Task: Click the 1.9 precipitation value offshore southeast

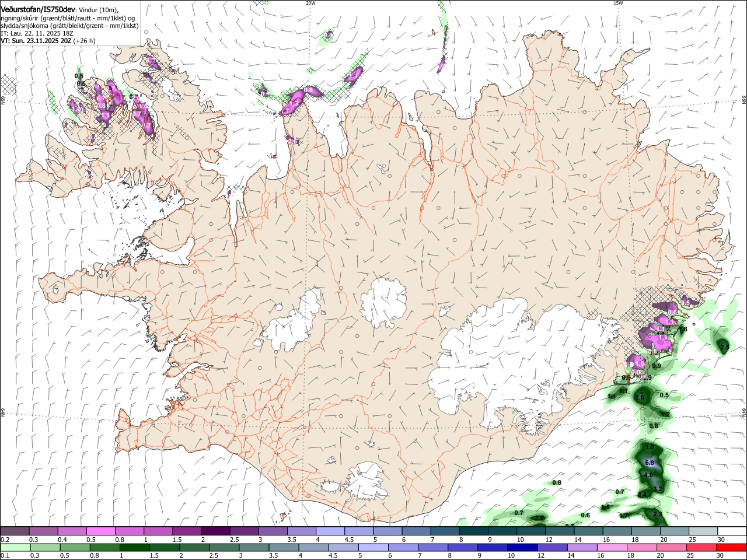Action: [x=650, y=447]
